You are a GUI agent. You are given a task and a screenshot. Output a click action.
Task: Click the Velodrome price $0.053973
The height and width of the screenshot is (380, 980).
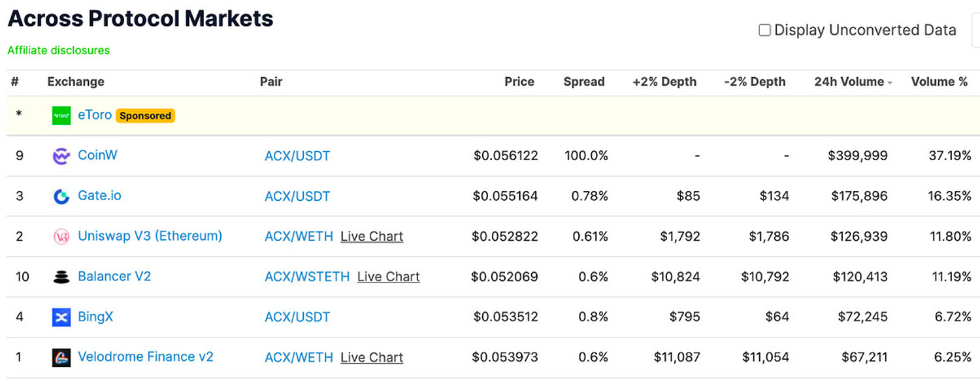tap(506, 357)
